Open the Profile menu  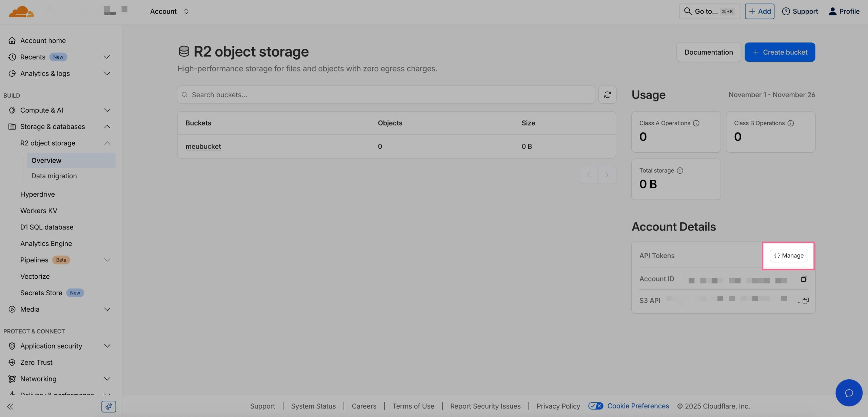844,12
